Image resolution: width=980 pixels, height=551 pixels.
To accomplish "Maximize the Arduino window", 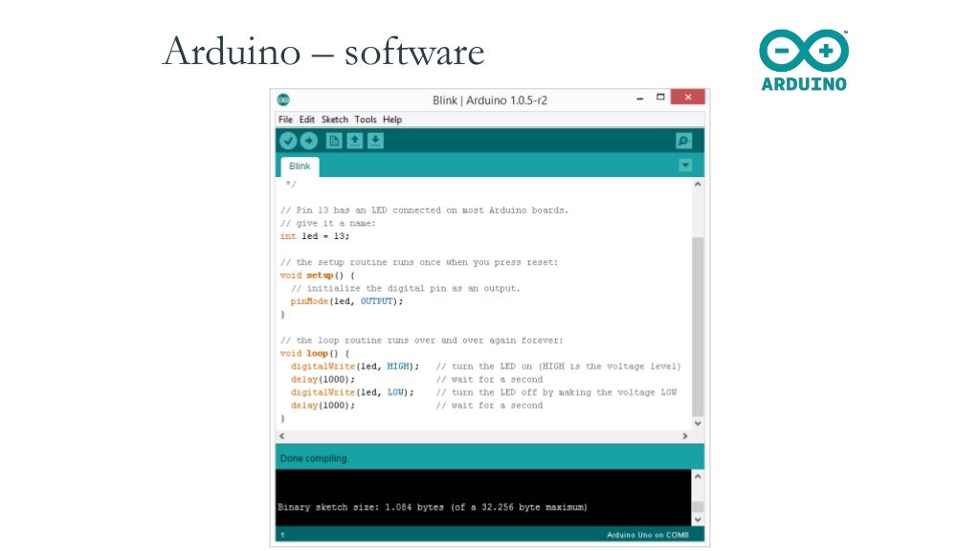I will coord(660,97).
